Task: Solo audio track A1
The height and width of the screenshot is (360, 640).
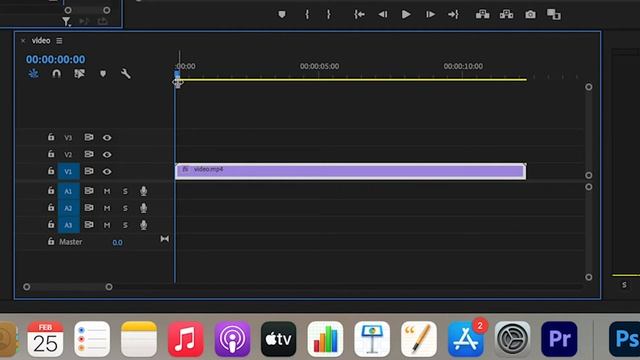Action: (125, 191)
